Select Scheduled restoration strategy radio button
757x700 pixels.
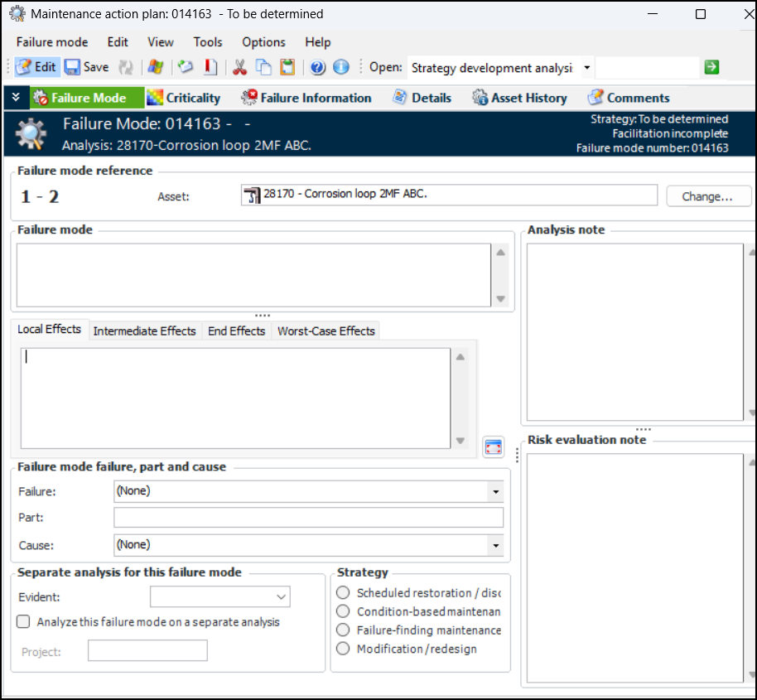point(343,593)
